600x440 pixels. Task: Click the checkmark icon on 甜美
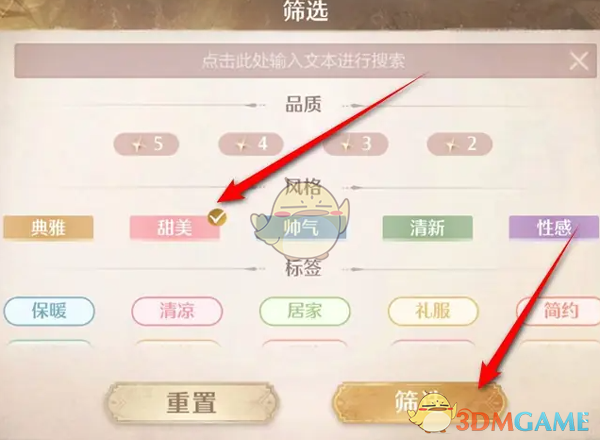pos(217,218)
